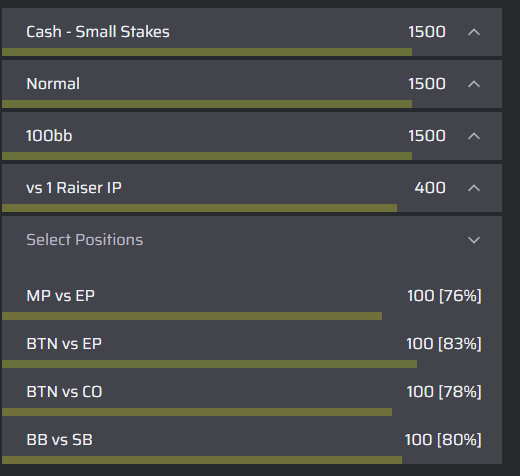Collapse the Cash - Small Stakes chevron

click(474, 32)
